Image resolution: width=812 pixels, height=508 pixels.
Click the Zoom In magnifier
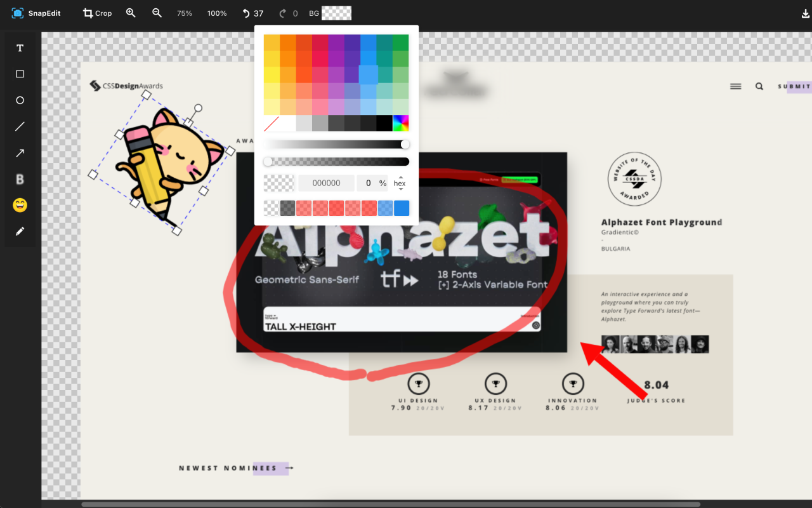131,13
